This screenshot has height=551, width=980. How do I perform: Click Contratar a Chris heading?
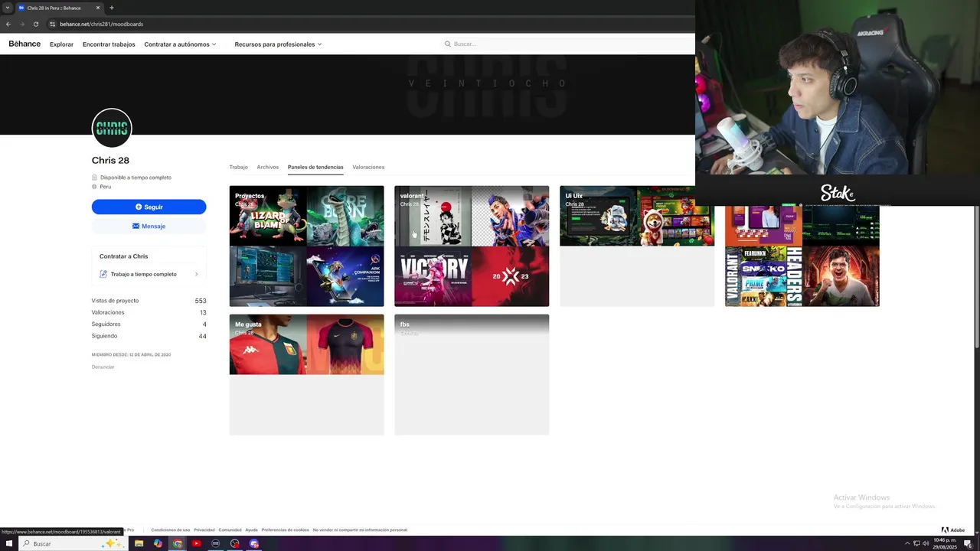pos(123,256)
